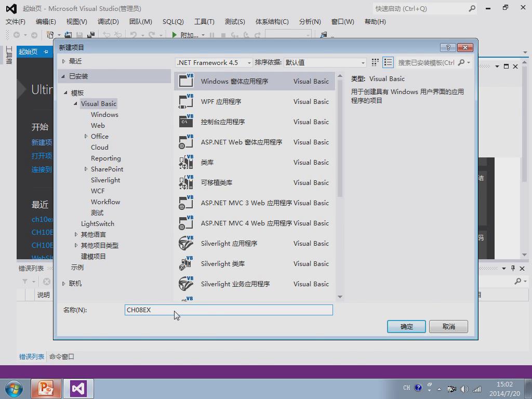The height and width of the screenshot is (399, 532).
Task: Open the 文件(F) menu
Action: (x=16, y=22)
